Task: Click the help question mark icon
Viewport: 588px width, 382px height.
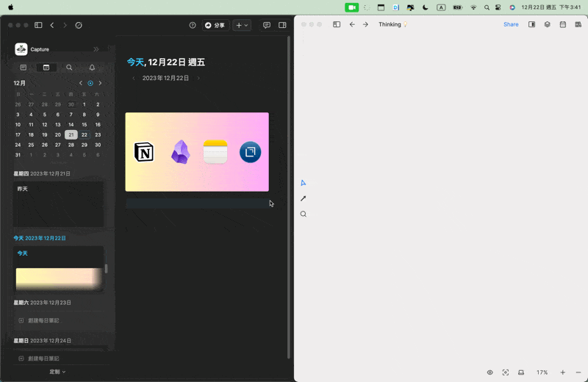Action: 193,25
